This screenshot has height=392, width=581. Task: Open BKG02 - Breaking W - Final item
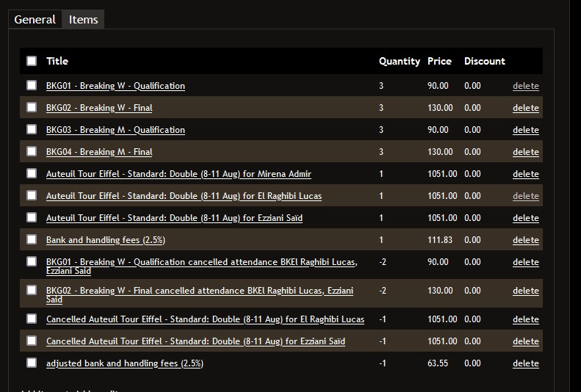tap(99, 108)
